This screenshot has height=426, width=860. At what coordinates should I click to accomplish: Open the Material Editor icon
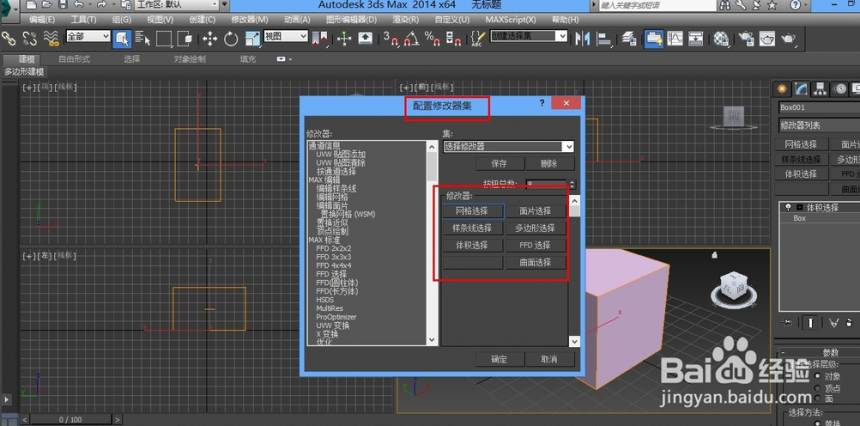[721, 39]
